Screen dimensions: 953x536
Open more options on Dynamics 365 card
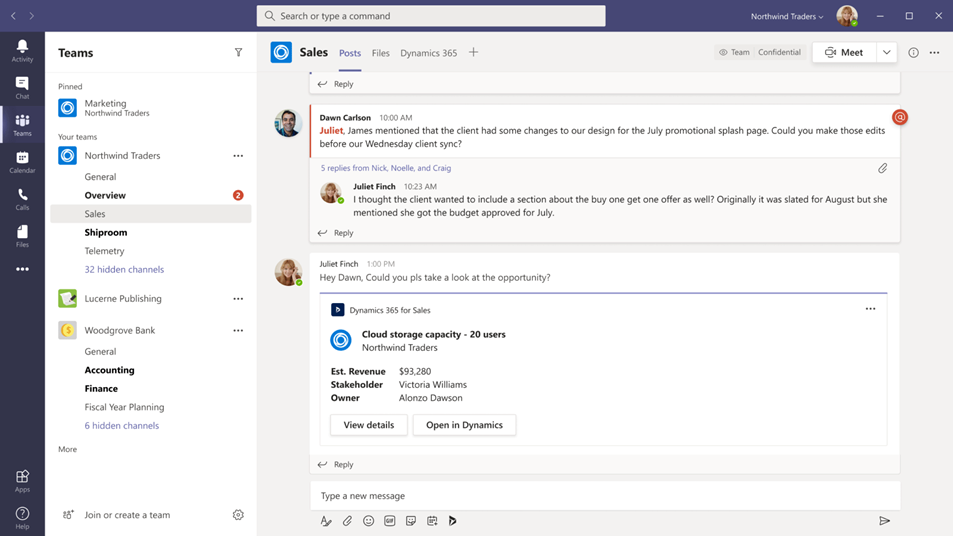click(x=870, y=309)
